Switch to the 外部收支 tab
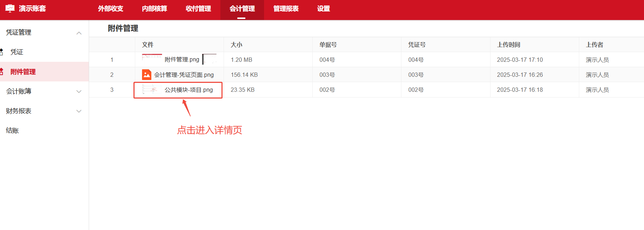644x230 pixels. coord(111,9)
